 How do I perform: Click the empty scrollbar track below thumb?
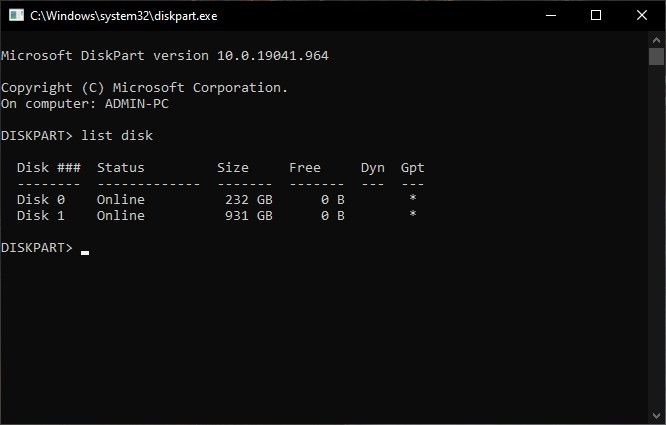(x=657, y=250)
